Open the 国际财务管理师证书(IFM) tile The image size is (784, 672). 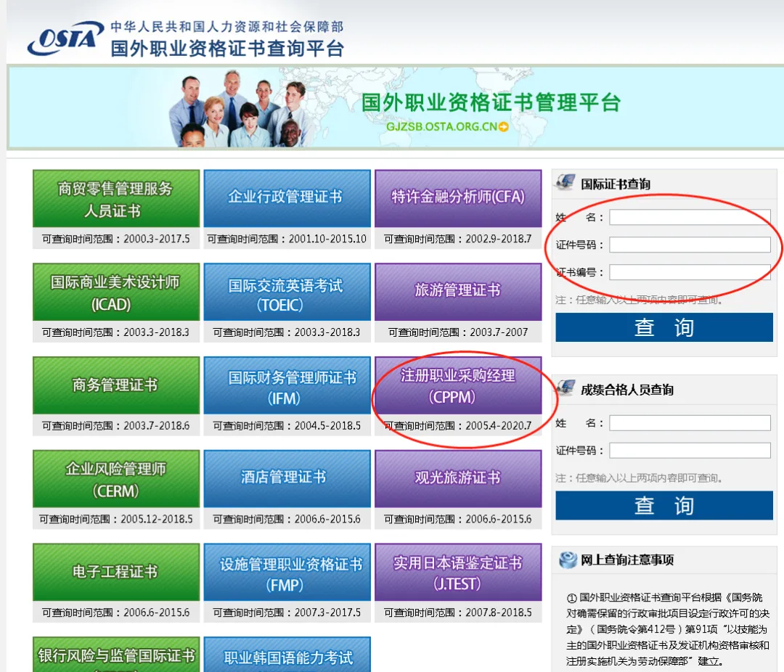click(287, 385)
